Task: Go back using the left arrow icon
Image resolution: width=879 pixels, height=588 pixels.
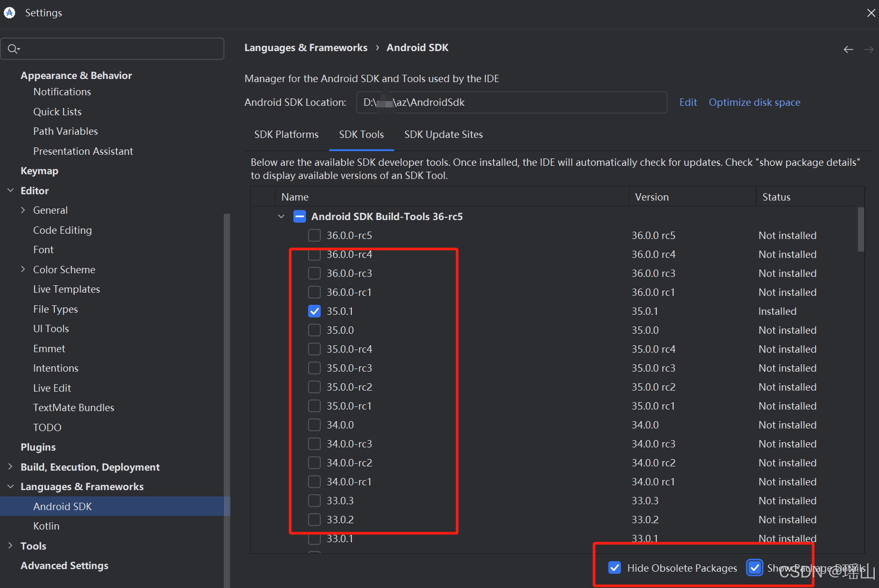Action: coord(848,49)
